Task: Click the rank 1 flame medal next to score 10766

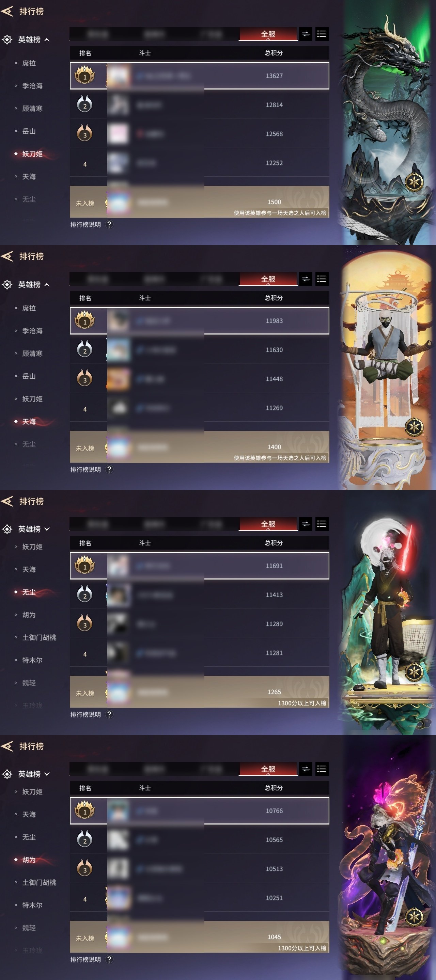Action: pyautogui.click(x=84, y=810)
